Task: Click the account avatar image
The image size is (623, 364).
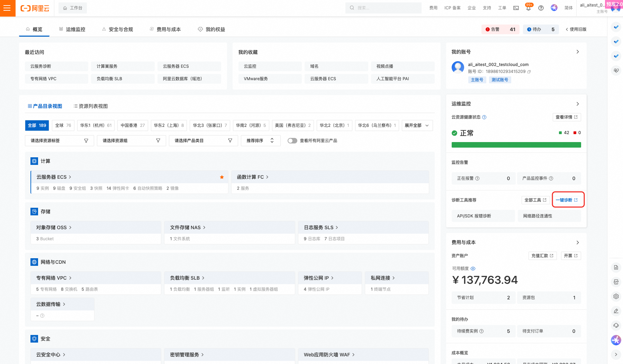Action: pyautogui.click(x=458, y=67)
